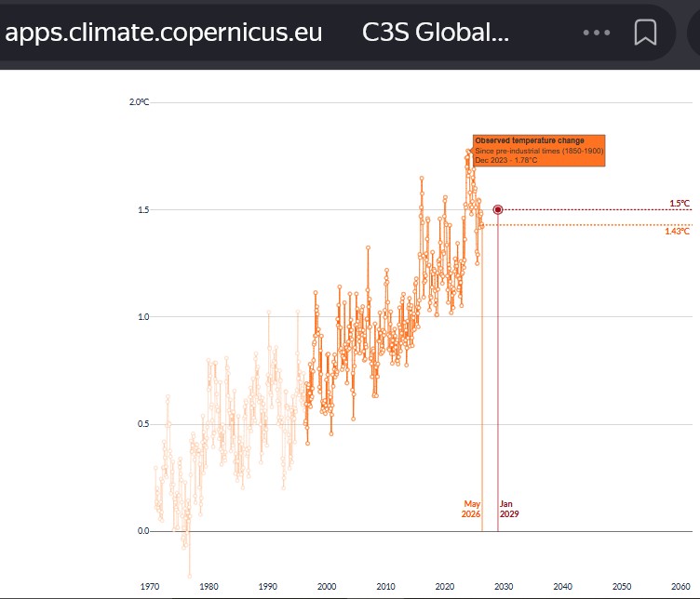Click the dark red 1.5°C threshold marker dot
Viewport: 700px width, 599px height.
(x=498, y=209)
